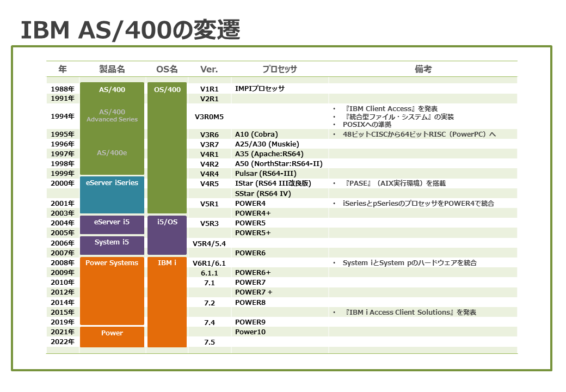Click the orange "Power" product block
This screenshot has width=566, height=392.
coord(112,337)
